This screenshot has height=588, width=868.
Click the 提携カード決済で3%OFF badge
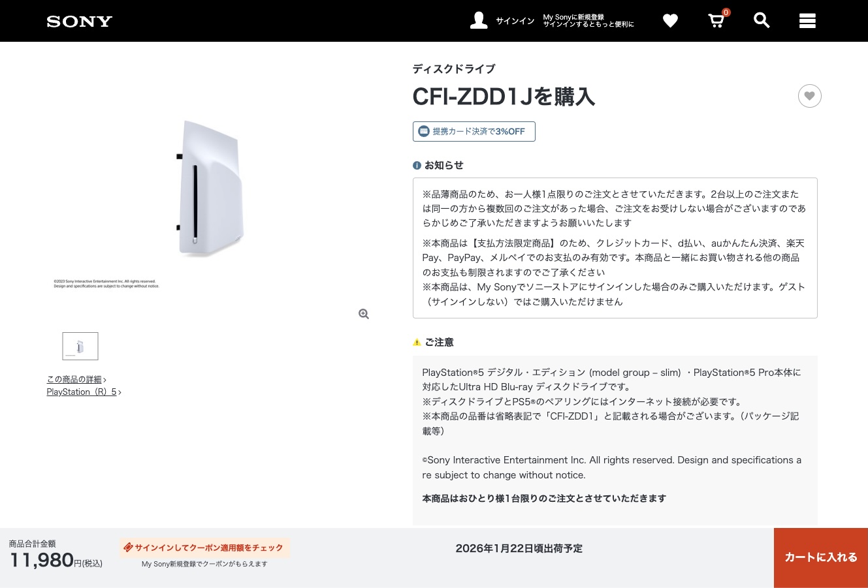click(x=474, y=131)
